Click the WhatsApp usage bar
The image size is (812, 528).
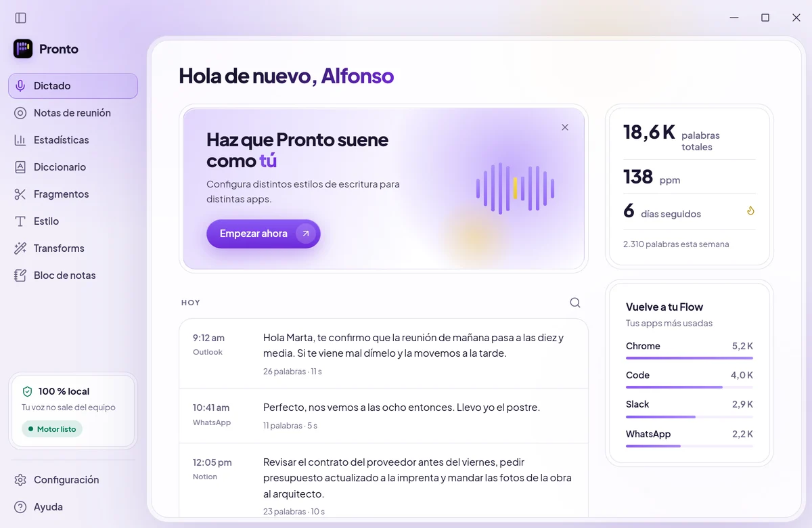[x=690, y=446]
